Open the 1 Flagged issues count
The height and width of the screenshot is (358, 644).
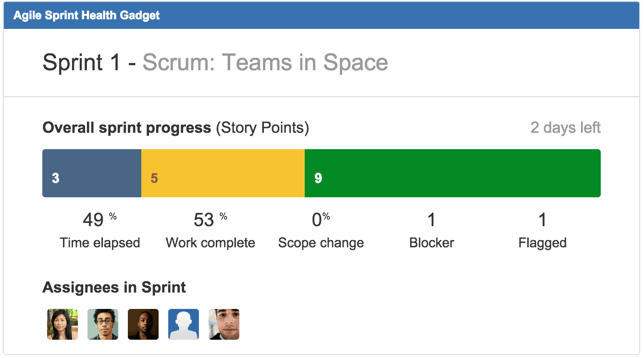pyautogui.click(x=542, y=220)
